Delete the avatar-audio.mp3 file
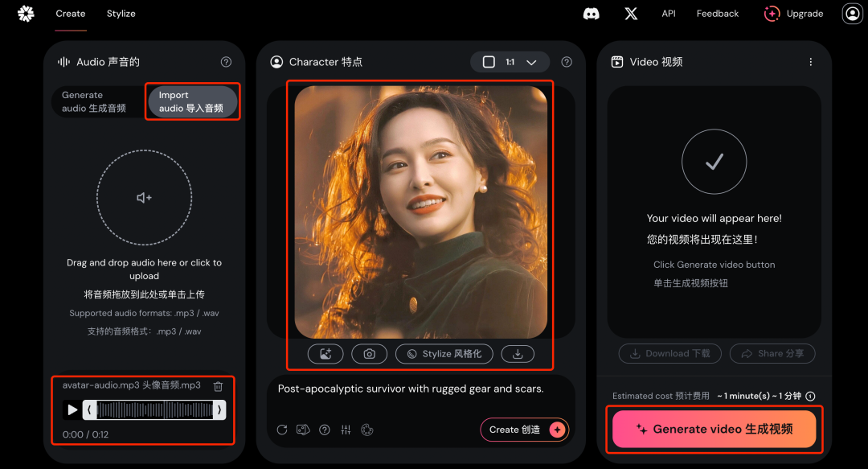The height and width of the screenshot is (469, 868). [x=218, y=386]
